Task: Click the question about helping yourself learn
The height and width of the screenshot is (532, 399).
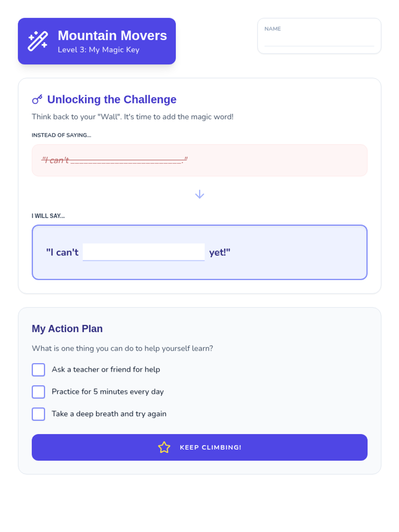Action: tap(122, 348)
